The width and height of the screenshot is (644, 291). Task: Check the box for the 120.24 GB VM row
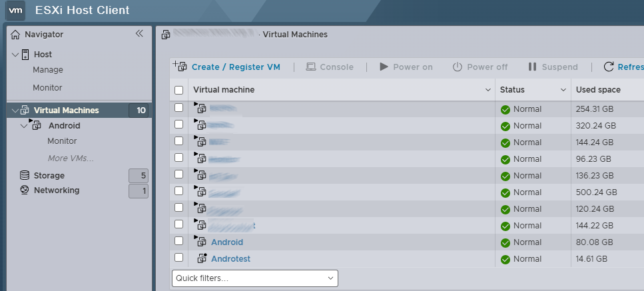point(178,207)
